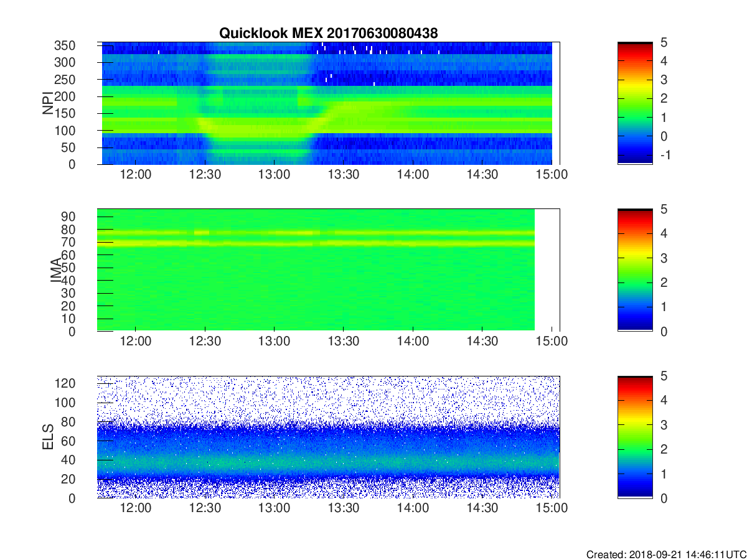Click '15:00' under the IMA panel
Screen dimensions: 747x560
[552, 342]
